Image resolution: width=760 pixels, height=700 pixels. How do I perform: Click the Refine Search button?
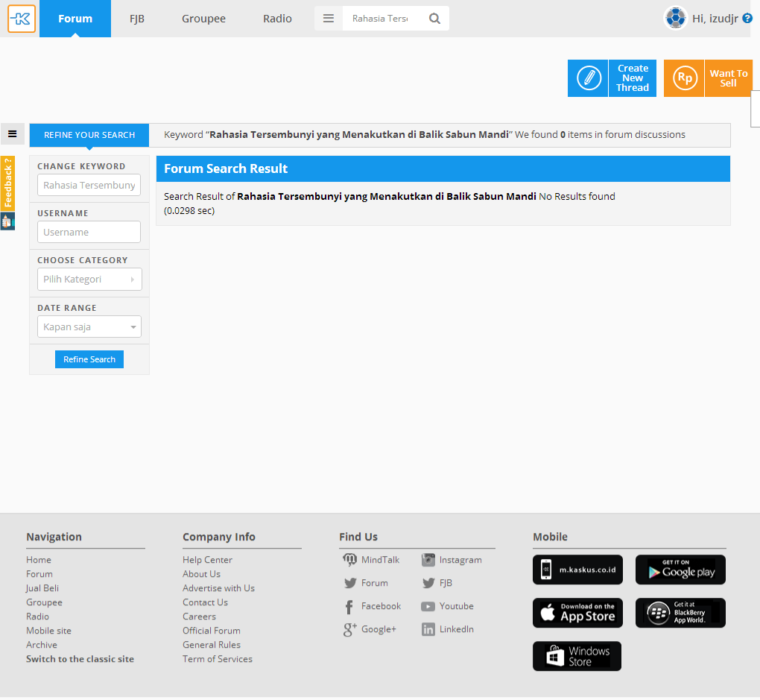coord(89,359)
